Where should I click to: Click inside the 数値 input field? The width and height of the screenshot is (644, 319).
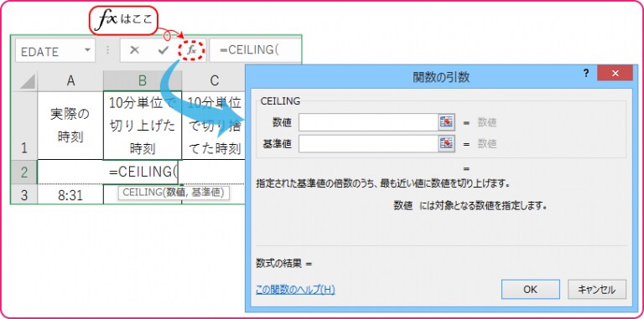368,122
